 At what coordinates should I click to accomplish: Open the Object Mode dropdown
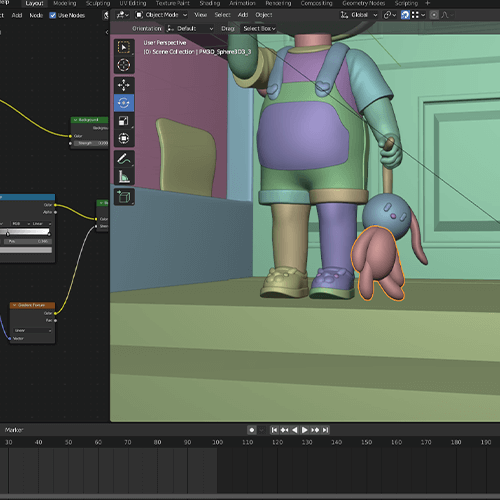coord(161,15)
